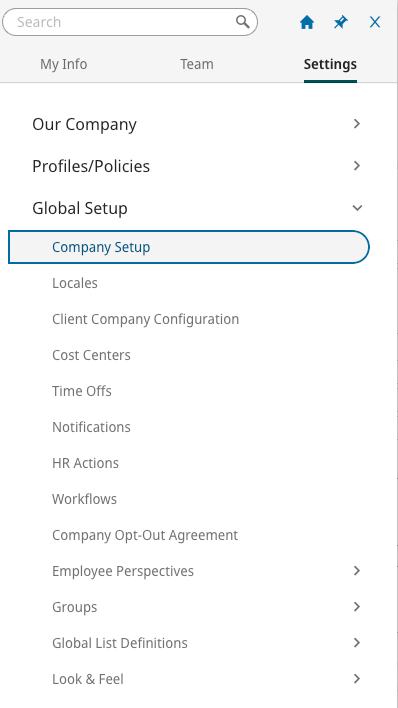Select the Settings tab

pos(330,64)
